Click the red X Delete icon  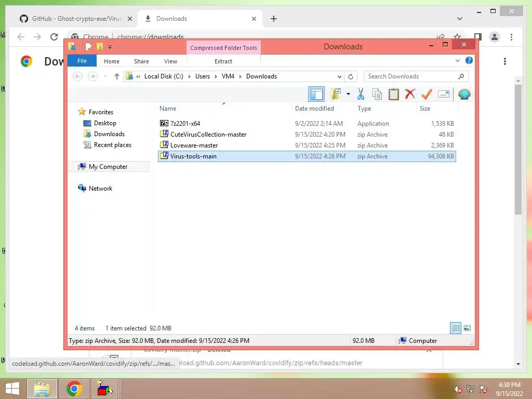(x=410, y=94)
